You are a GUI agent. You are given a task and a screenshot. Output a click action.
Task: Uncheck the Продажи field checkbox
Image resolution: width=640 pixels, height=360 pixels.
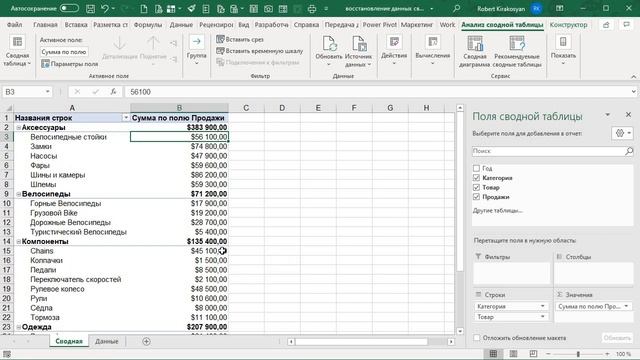click(476, 197)
